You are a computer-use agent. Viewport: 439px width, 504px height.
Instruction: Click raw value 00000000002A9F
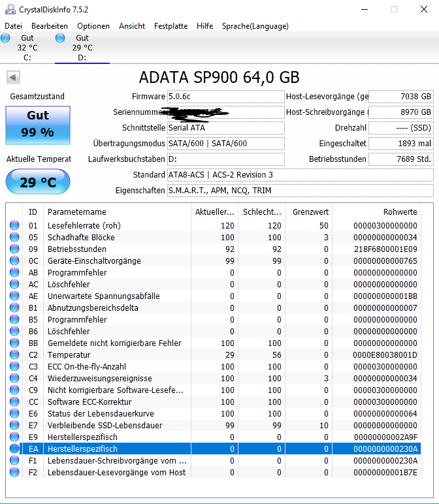point(385,437)
